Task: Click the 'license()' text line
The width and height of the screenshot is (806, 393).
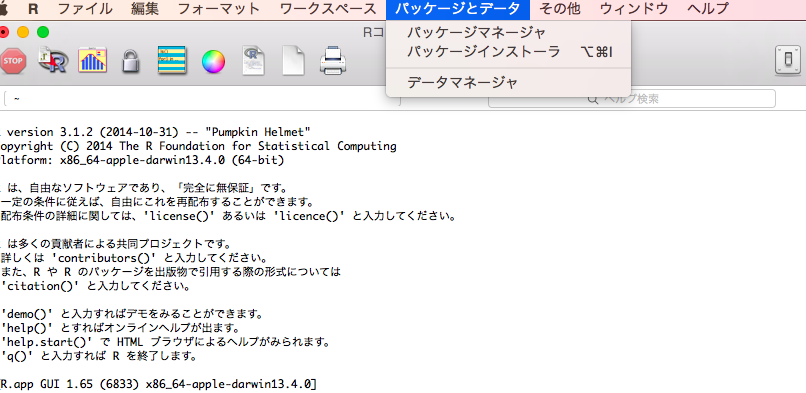Action: pos(229,216)
